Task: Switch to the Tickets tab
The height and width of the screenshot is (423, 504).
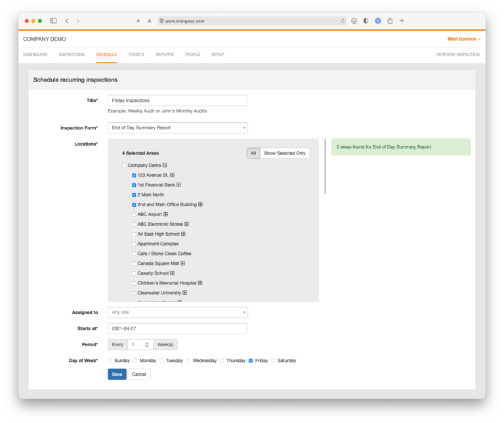Action: 136,55
